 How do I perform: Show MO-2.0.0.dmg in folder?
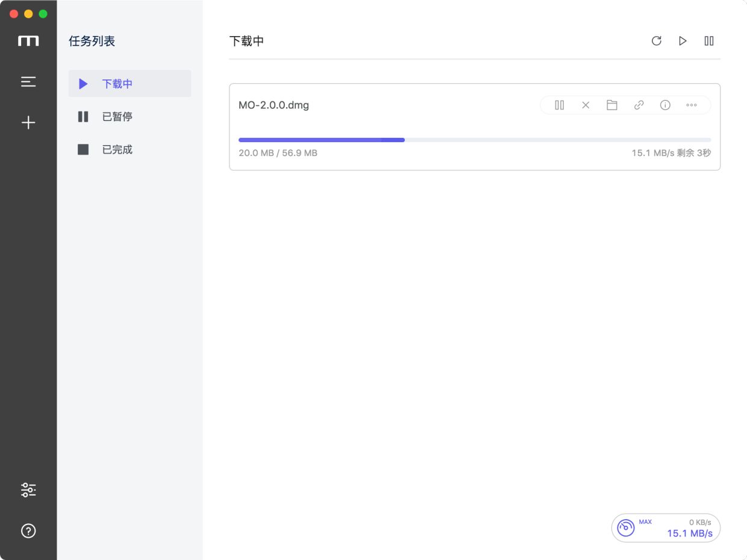(x=612, y=105)
